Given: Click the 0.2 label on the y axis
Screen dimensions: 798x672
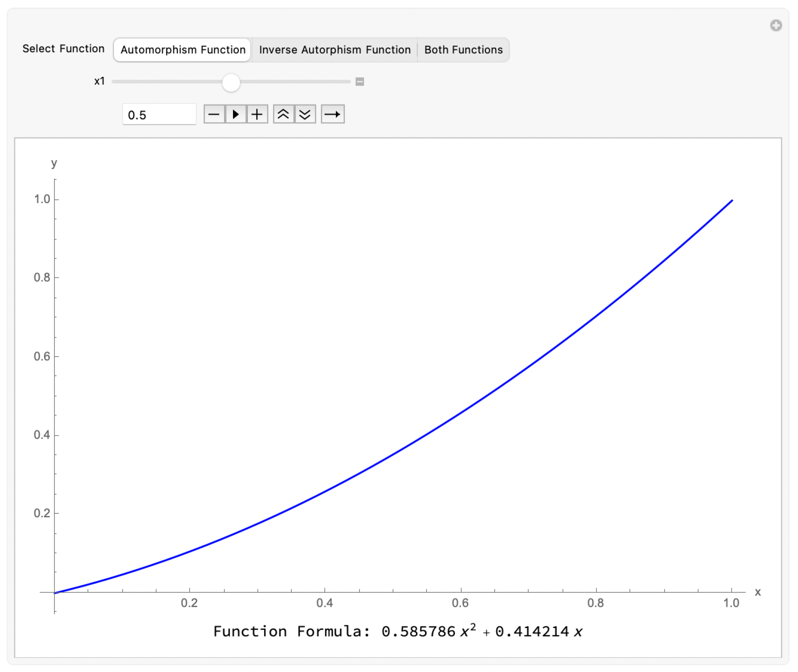Looking at the screenshot, I should point(42,513).
